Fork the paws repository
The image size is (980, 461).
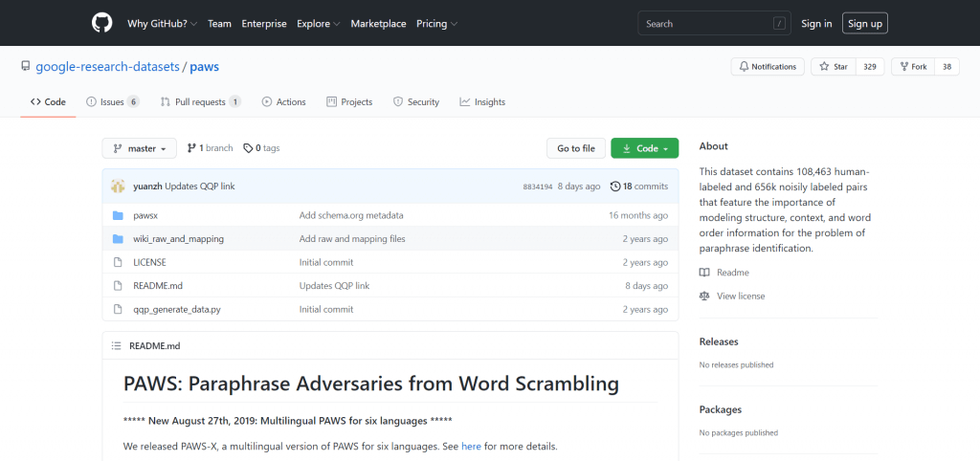(913, 67)
